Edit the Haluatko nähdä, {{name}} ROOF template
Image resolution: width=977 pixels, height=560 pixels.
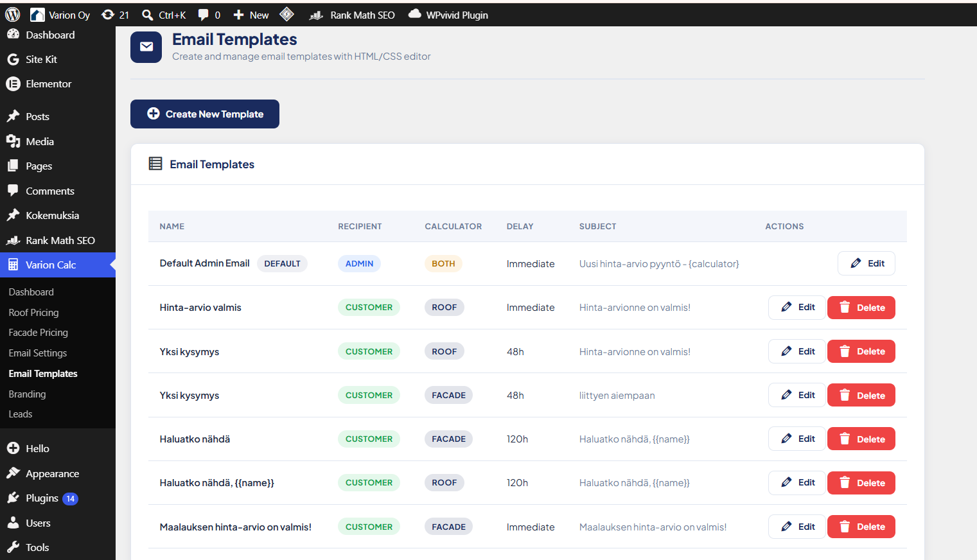tap(797, 482)
